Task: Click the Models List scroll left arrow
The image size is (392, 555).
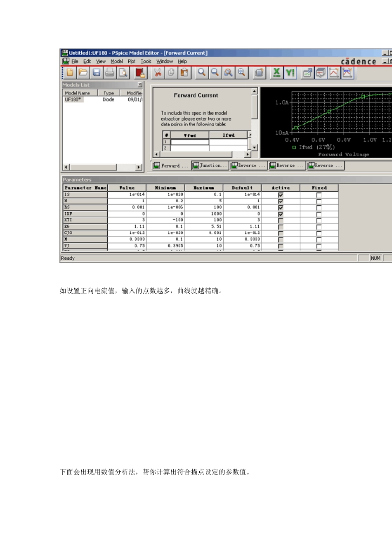Action: pyautogui.click(x=66, y=167)
